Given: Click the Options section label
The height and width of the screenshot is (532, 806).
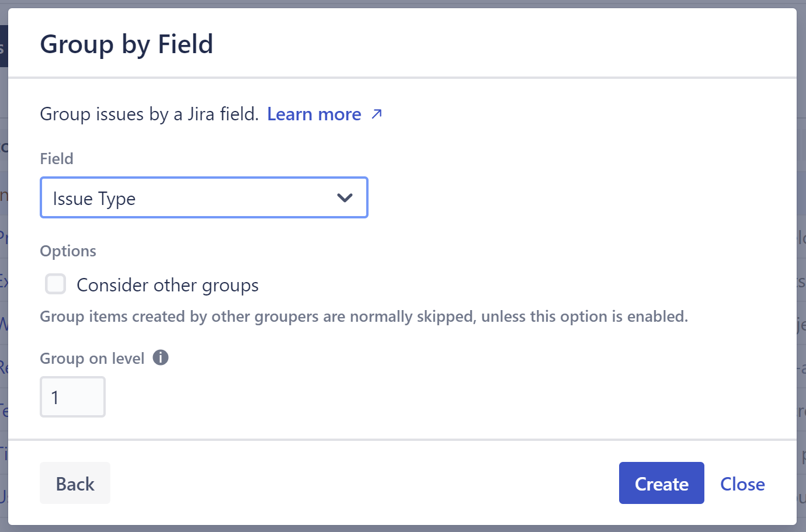Looking at the screenshot, I should pyautogui.click(x=68, y=251).
